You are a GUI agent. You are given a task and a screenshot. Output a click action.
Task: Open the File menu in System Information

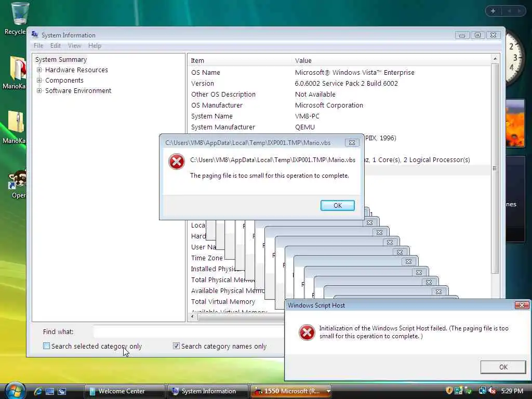coord(38,46)
